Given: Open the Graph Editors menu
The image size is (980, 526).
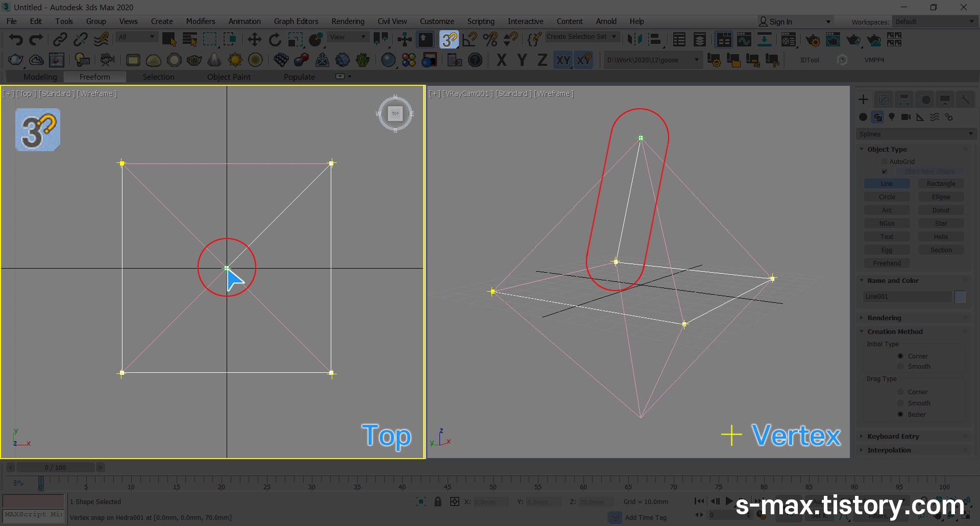Looking at the screenshot, I should [x=296, y=21].
